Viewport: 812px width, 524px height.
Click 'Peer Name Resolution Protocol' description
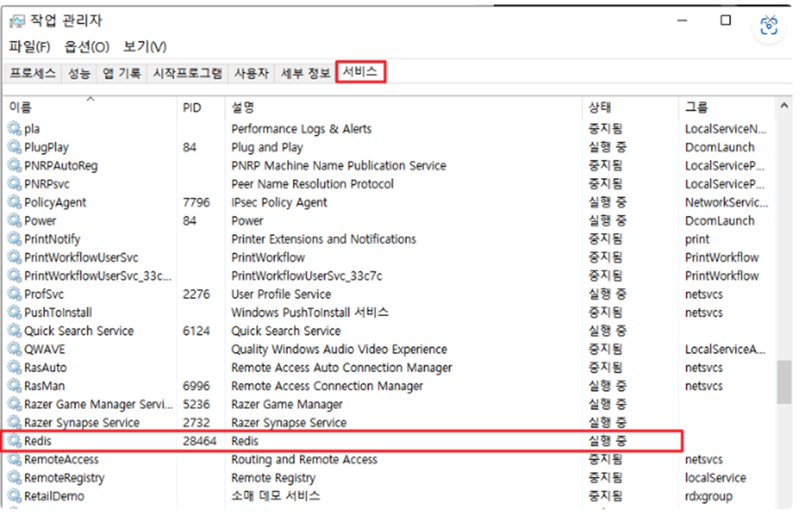tap(312, 184)
